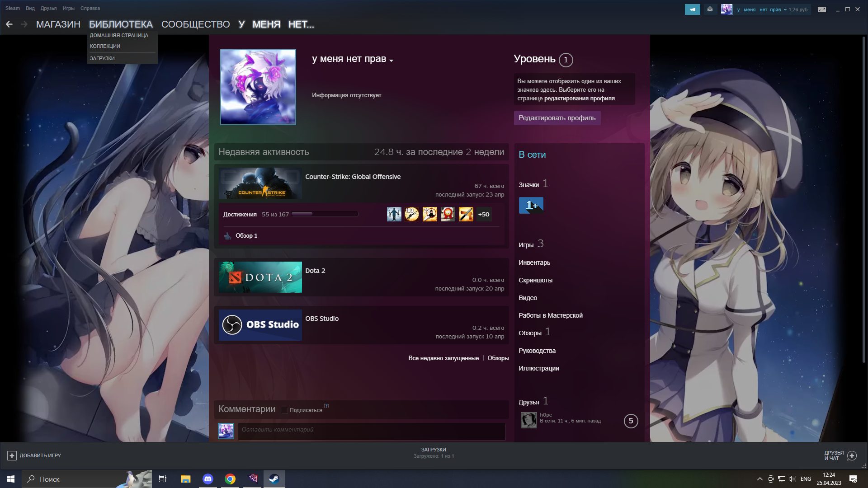Select КОЛЛЕКЦИИ in library submenu
The height and width of the screenshot is (488, 868).
[105, 46]
